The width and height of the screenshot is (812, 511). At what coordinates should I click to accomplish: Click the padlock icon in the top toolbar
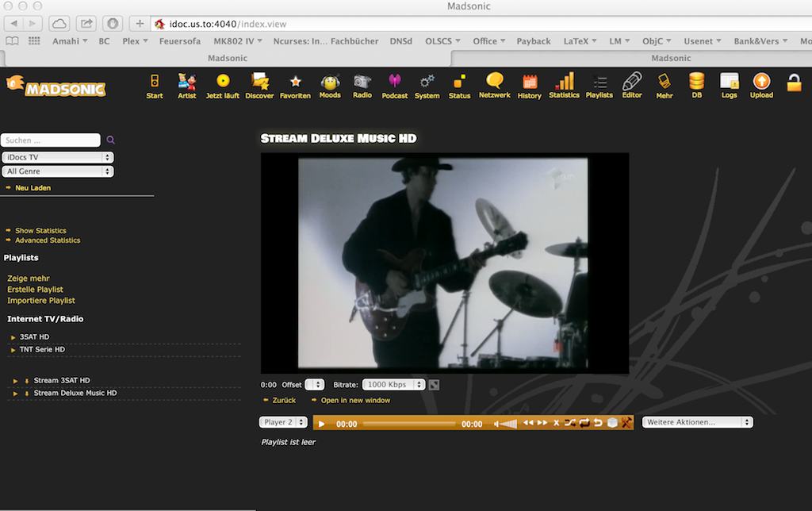794,82
